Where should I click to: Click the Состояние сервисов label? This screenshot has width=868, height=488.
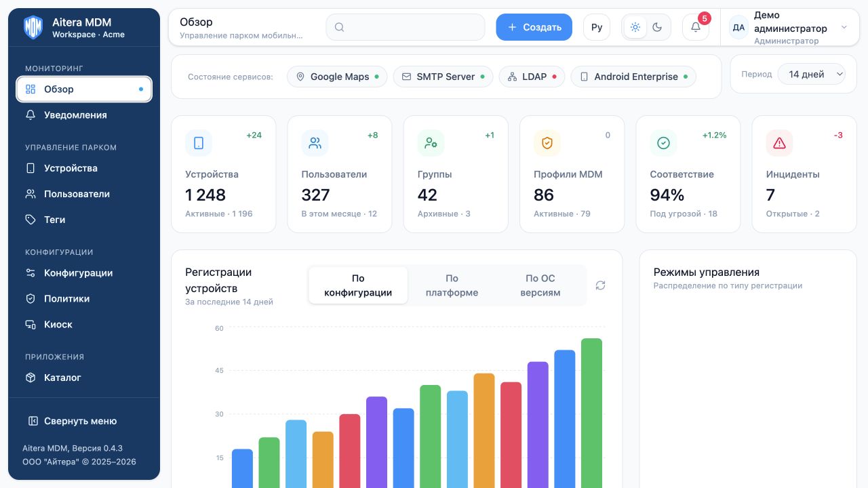click(231, 77)
